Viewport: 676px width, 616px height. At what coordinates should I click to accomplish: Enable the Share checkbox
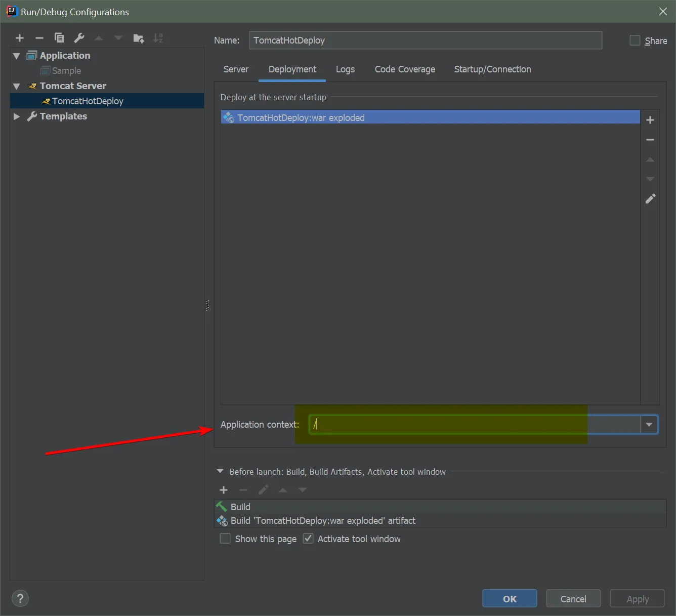point(635,40)
